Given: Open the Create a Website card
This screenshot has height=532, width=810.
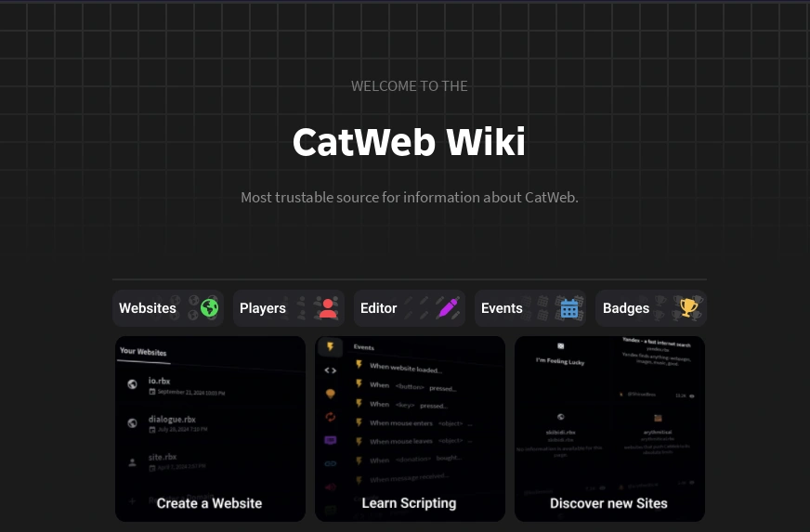Looking at the screenshot, I should click(210, 429).
